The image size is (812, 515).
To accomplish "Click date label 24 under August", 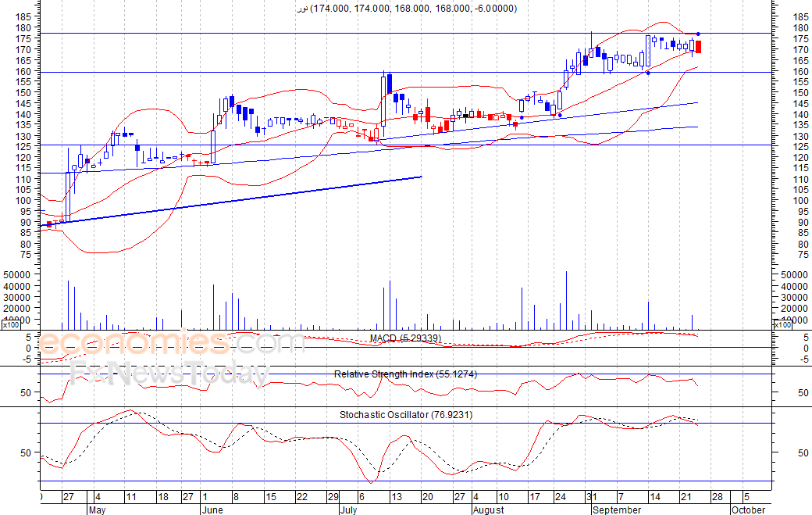I will pyautogui.click(x=561, y=497).
